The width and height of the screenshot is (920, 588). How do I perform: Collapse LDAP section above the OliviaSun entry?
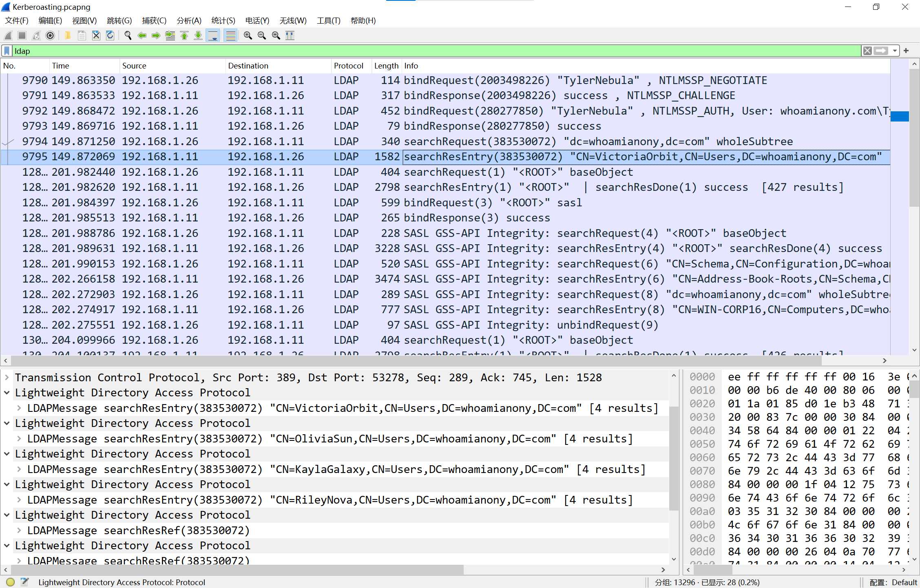coord(7,423)
